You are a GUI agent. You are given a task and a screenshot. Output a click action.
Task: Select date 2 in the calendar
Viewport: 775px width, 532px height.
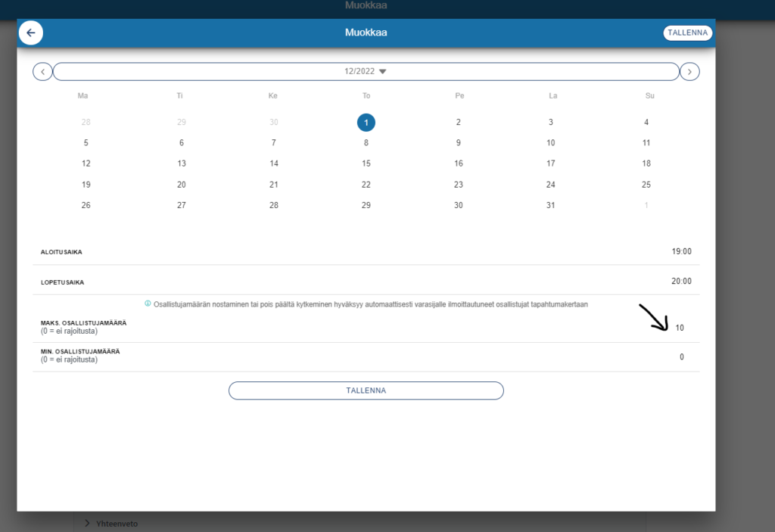point(458,122)
